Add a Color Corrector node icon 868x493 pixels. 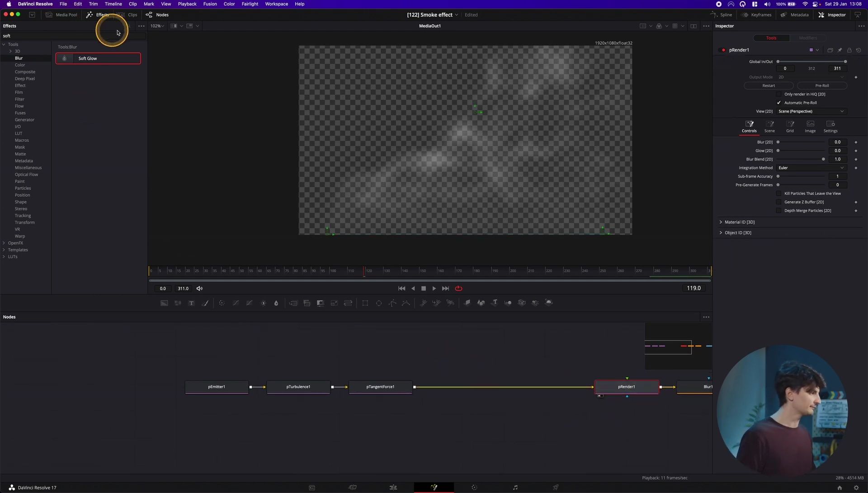click(222, 303)
